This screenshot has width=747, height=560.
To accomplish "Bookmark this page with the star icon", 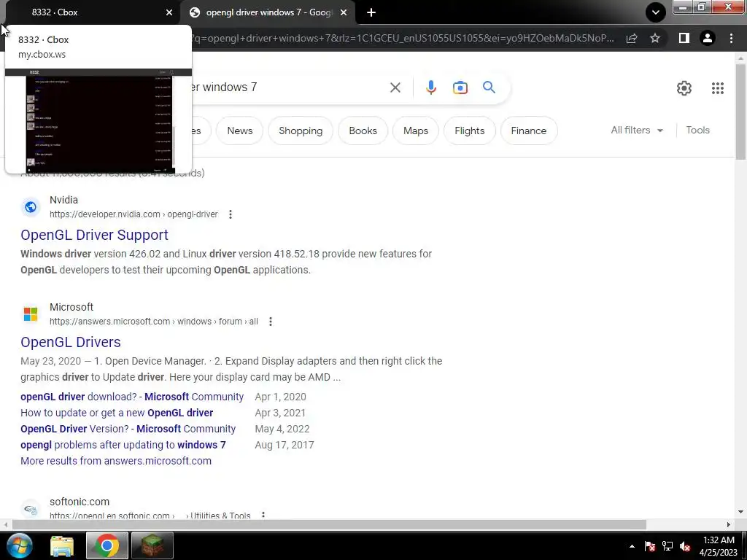I will 655,38.
